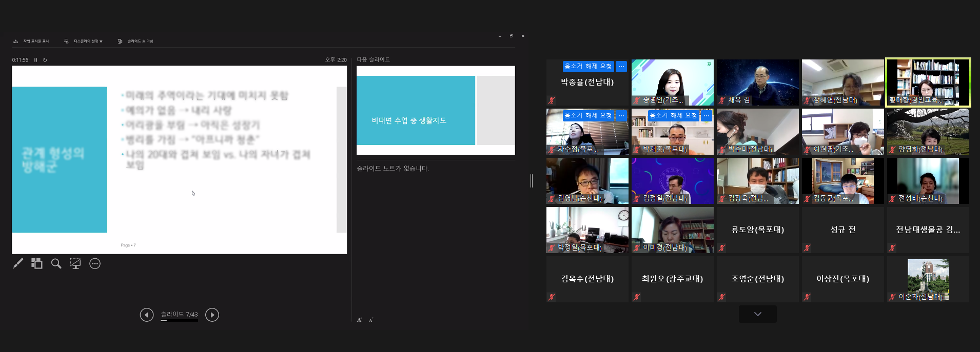Open more options for 차수정 video tile

(x=621, y=116)
